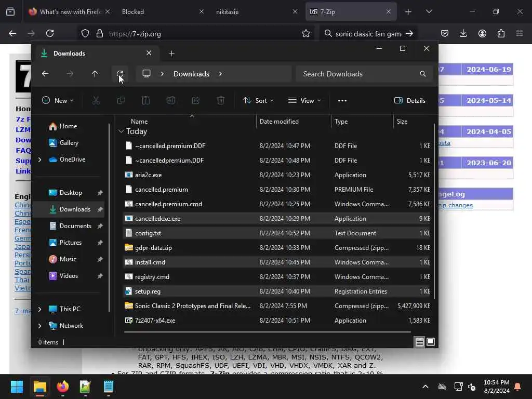Open a new tab in File Explorer
Screen dimensions: 532x399
(x=171, y=54)
